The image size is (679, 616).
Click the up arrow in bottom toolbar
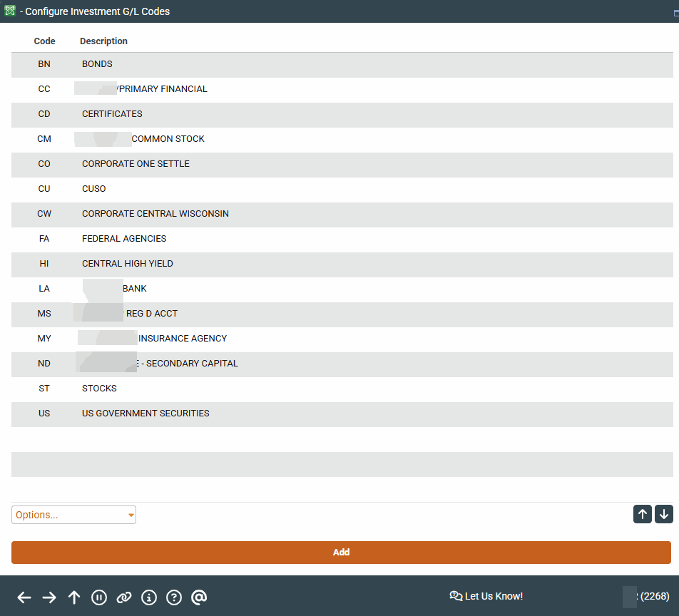[x=74, y=597]
